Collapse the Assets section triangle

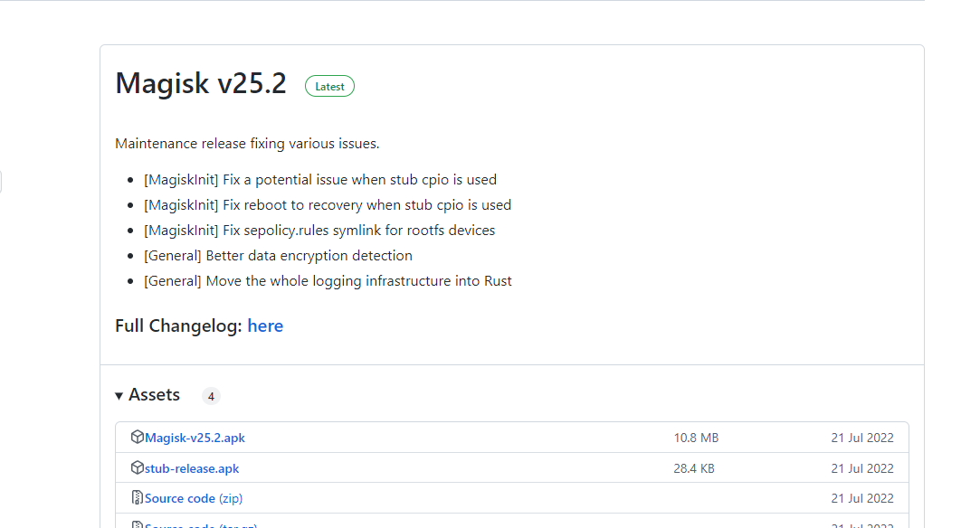119,396
